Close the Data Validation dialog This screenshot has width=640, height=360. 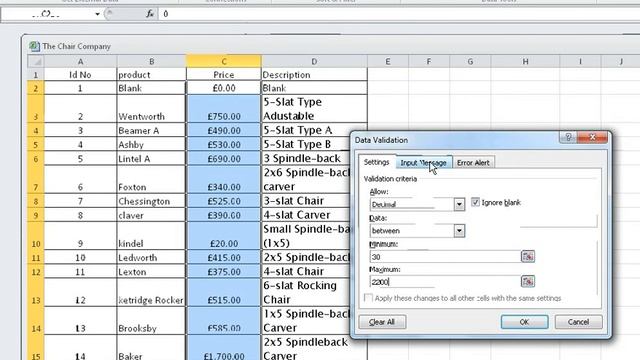[593, 137]
